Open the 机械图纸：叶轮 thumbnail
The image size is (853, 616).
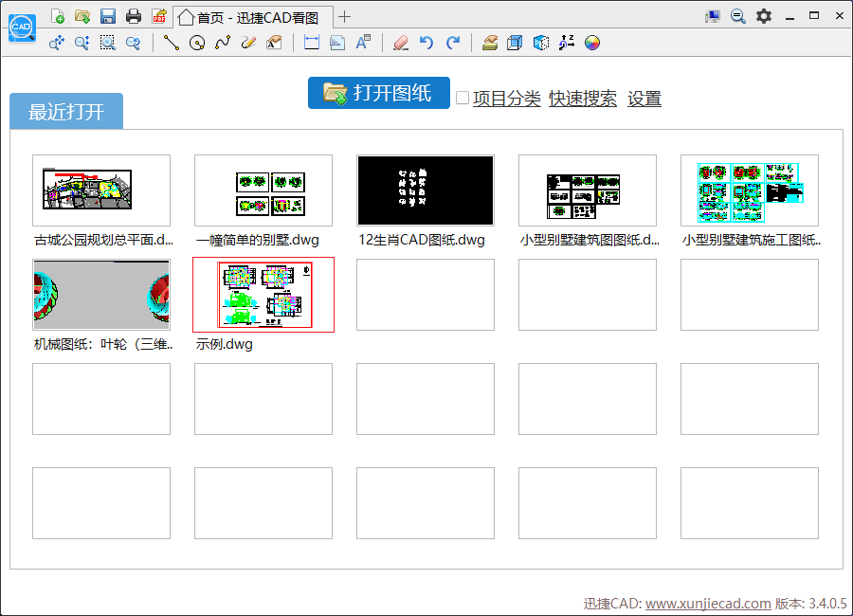(101, 295)
